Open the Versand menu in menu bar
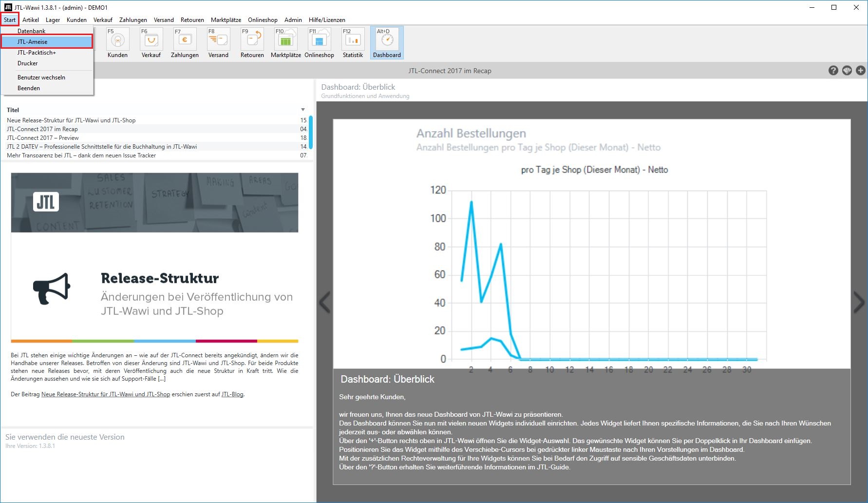Screen dimensions: 868x503 pyautogui.click(x=164, y=20)
